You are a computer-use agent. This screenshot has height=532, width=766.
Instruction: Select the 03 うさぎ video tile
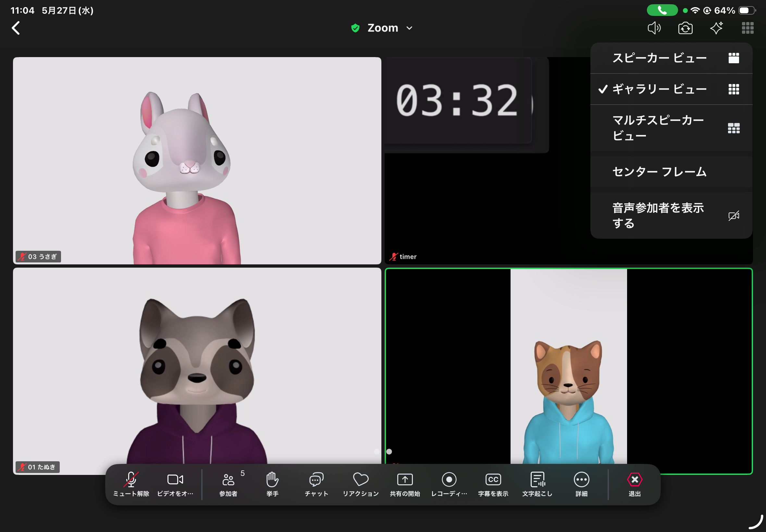coord(197,160)
